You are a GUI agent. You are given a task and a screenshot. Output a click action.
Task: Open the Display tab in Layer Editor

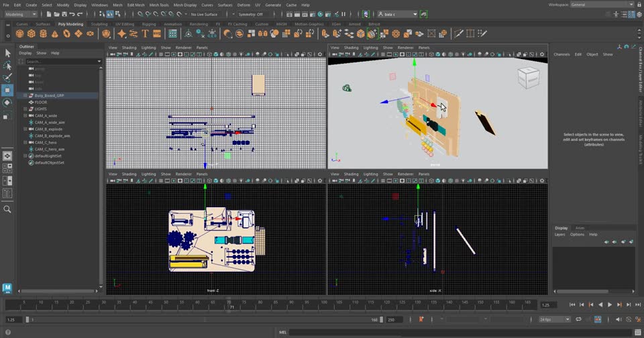561,228
